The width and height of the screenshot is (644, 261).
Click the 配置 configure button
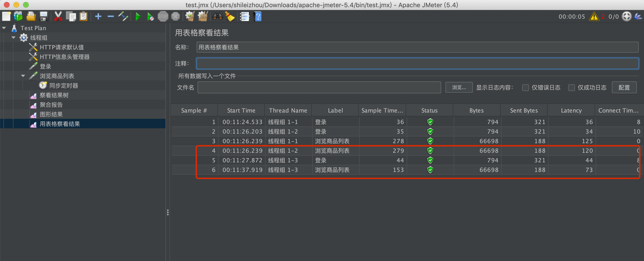tap(624, 88)
